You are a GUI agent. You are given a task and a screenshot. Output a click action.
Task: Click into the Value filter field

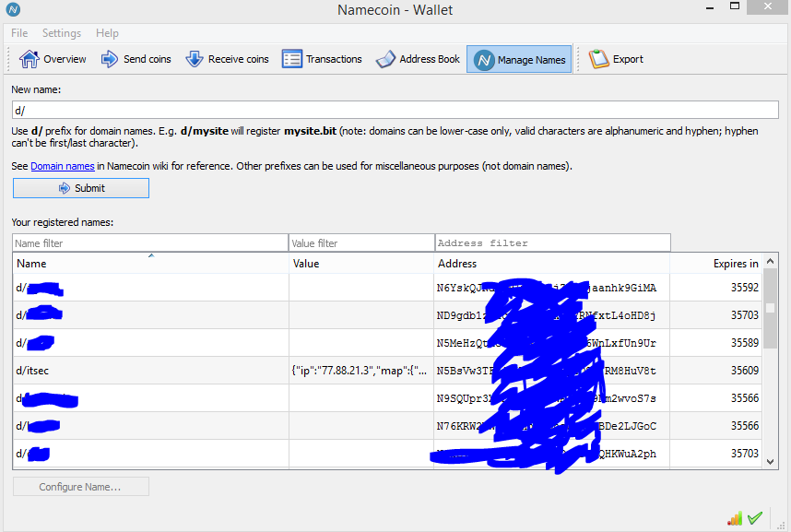coord(361,242)
